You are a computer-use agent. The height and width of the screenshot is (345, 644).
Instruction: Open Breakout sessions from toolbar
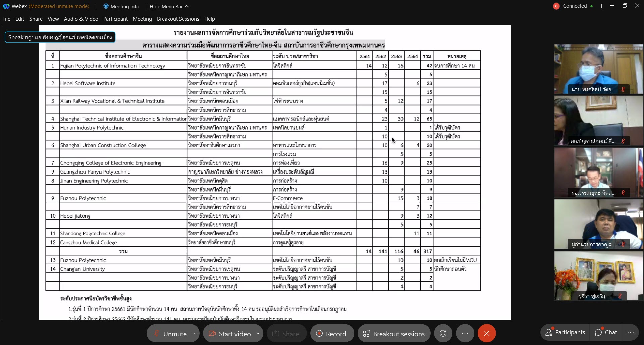394,334
